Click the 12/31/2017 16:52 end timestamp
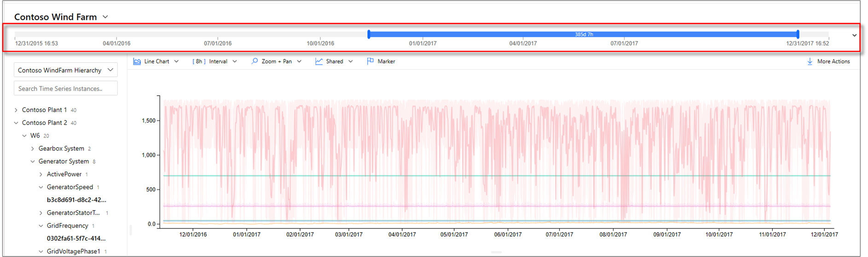The width and height of the screenshot is (868, 257). pyautogui.click(x=807, y=43)
